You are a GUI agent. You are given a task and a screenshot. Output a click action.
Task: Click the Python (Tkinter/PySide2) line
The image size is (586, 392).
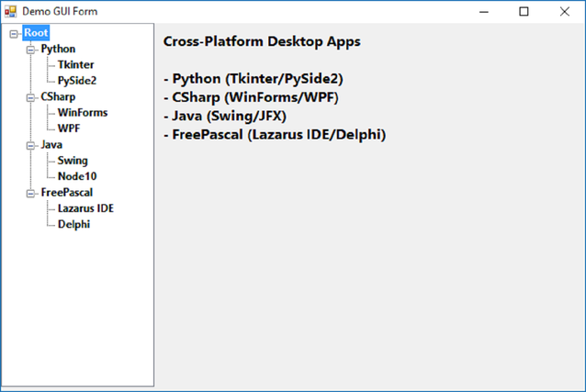(254, 79)
